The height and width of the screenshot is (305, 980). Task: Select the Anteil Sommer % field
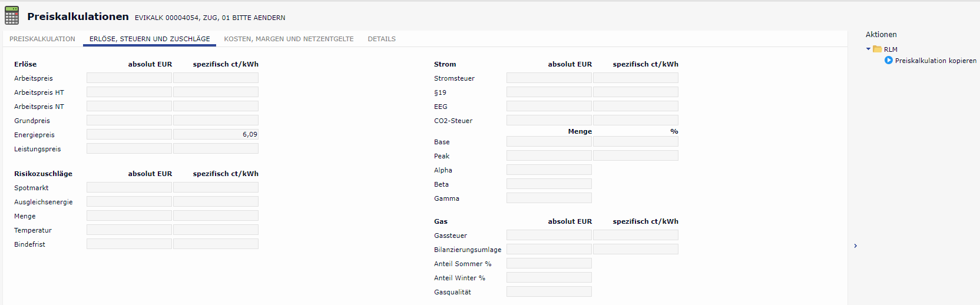pos(549,264)
